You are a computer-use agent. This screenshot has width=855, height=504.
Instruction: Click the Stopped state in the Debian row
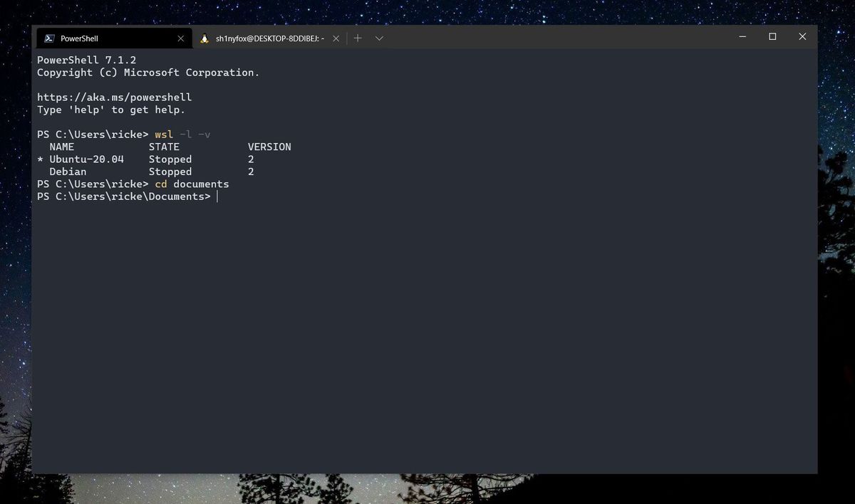tap(170, 172)
